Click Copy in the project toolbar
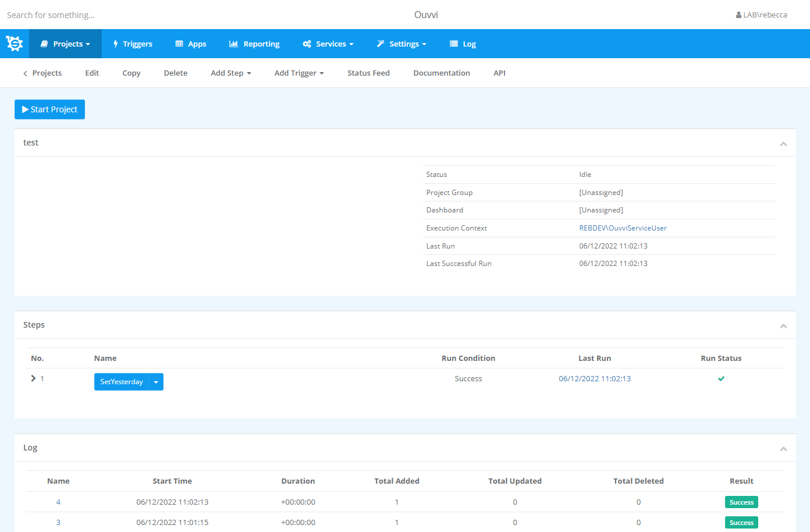The width and height of the screenshot is (810, 532). tap(132, 73)
